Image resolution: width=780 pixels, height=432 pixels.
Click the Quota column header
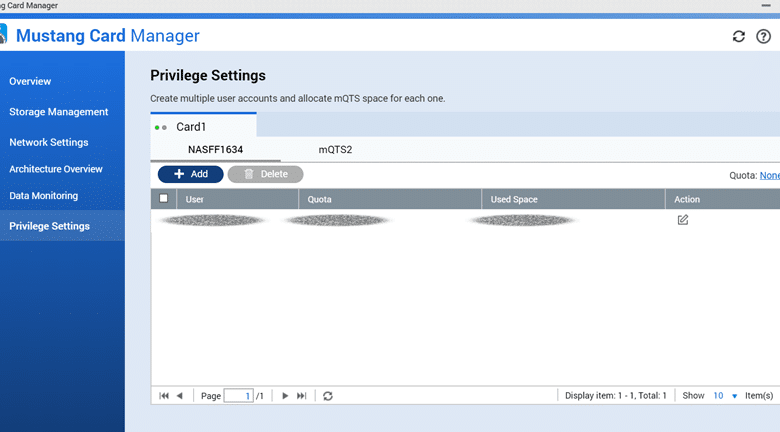[390, 199]
